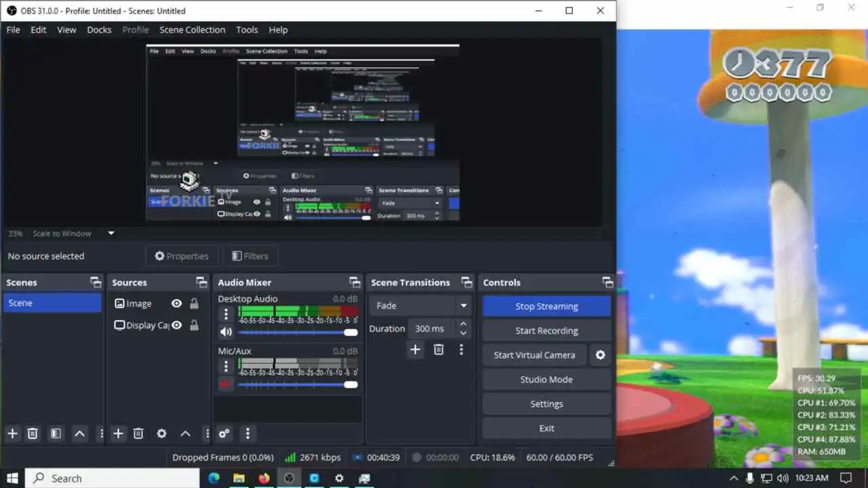Mute the Desktop Audio speaker
The image size is (868, 488).
(226, 332)
